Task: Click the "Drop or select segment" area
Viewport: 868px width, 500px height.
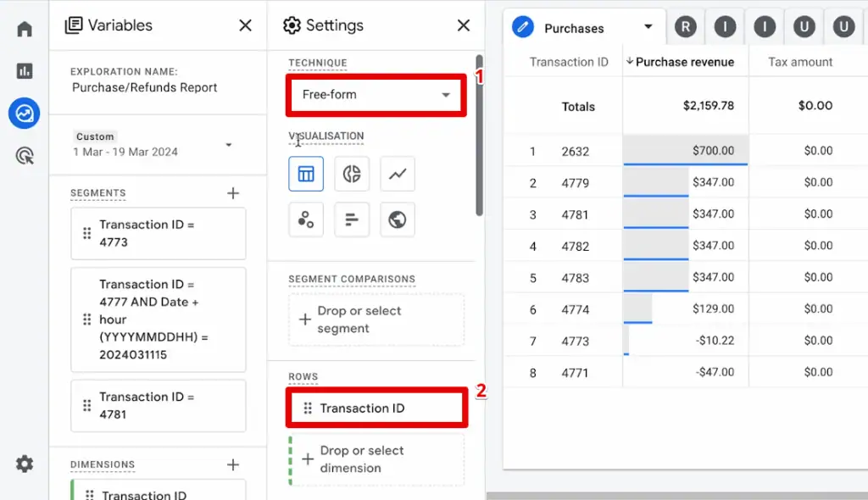Action: (x=376, y=319)
